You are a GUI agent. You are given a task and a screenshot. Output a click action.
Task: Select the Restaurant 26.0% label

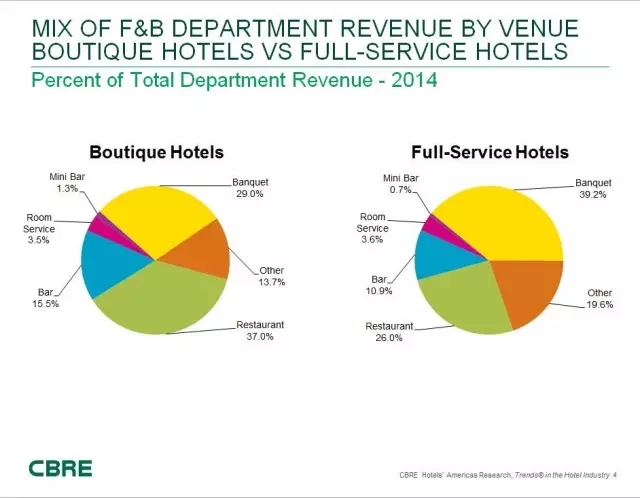pyautogui.click(x=389, y=332)
